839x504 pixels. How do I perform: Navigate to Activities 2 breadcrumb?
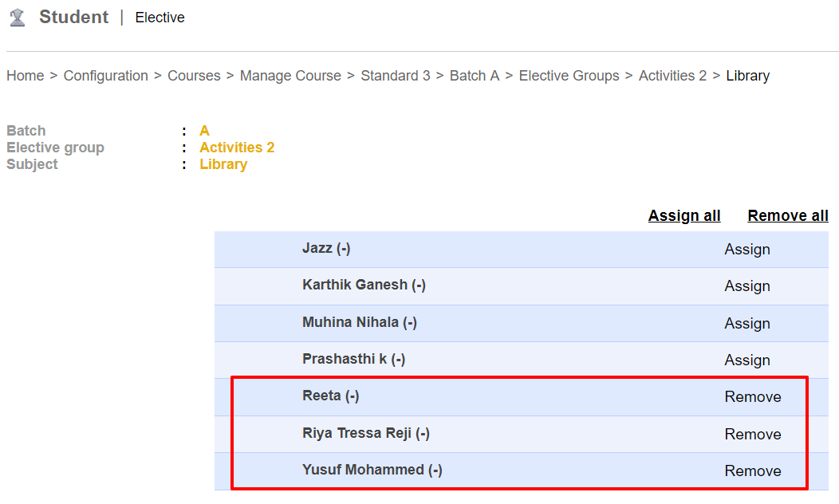click(x=672, y=76)
